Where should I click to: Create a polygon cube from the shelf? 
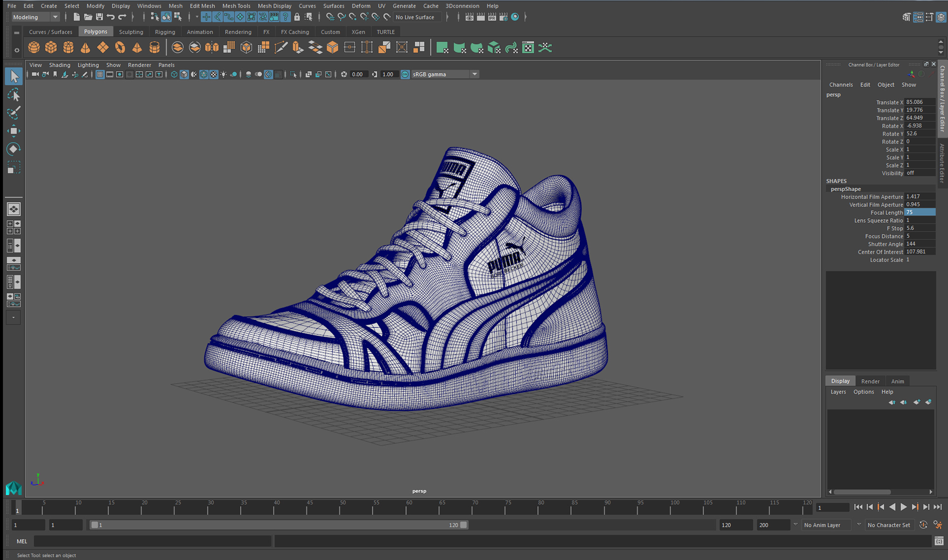pos(51,47)
